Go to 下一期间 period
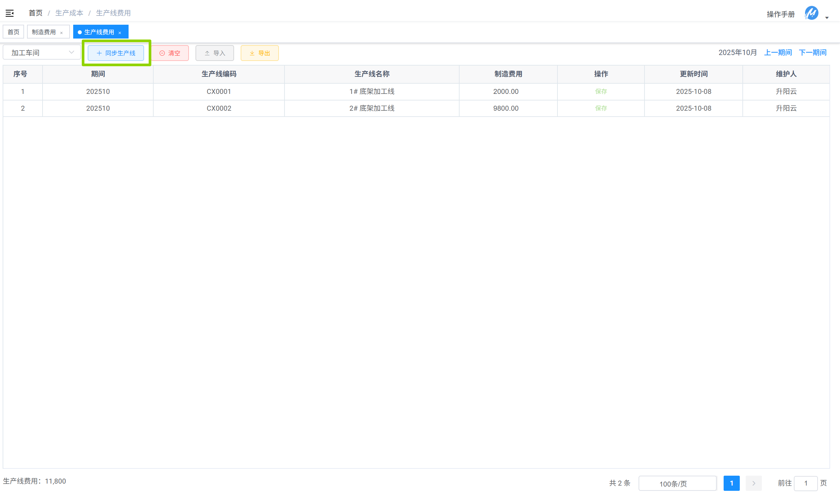This screenshot has width=840, height=504. (813, 53)
